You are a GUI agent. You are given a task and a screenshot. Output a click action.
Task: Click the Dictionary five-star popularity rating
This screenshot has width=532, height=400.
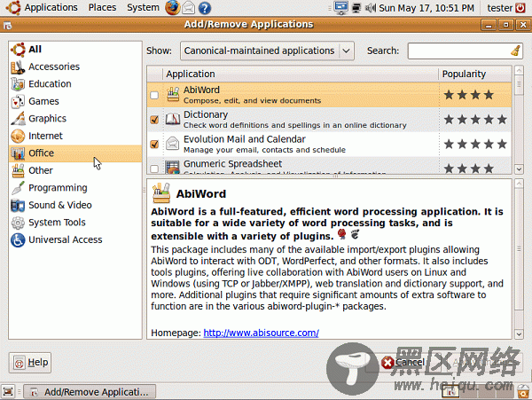tap(475, 120)
